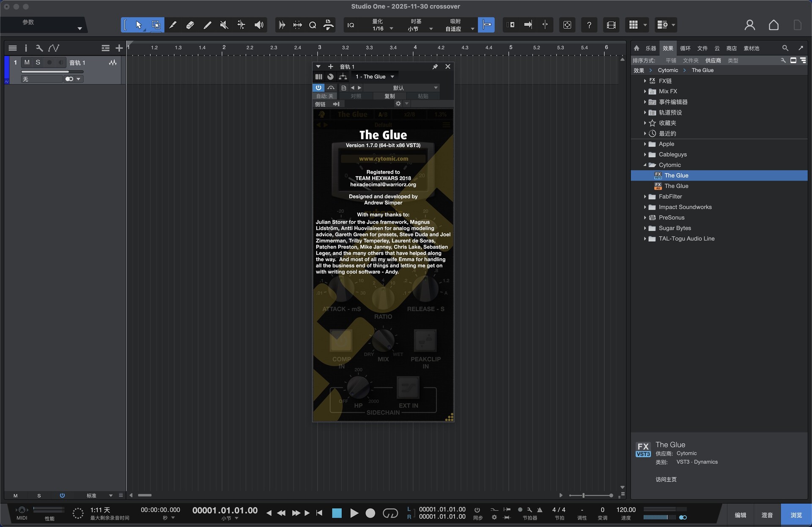Viewport: 812px width, 527px height.
Task: Mute track 音轨 1
Action: tap(27, 62)
